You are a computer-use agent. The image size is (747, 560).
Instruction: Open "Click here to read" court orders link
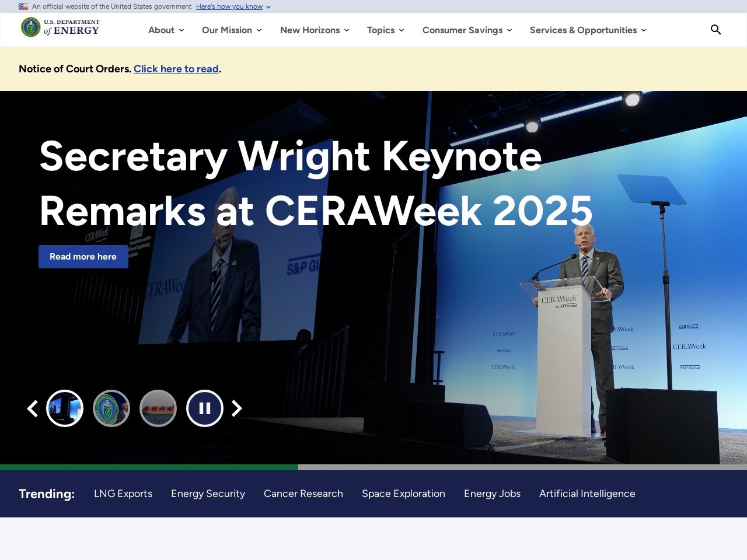pyautogui.click(x=176, y=69)
